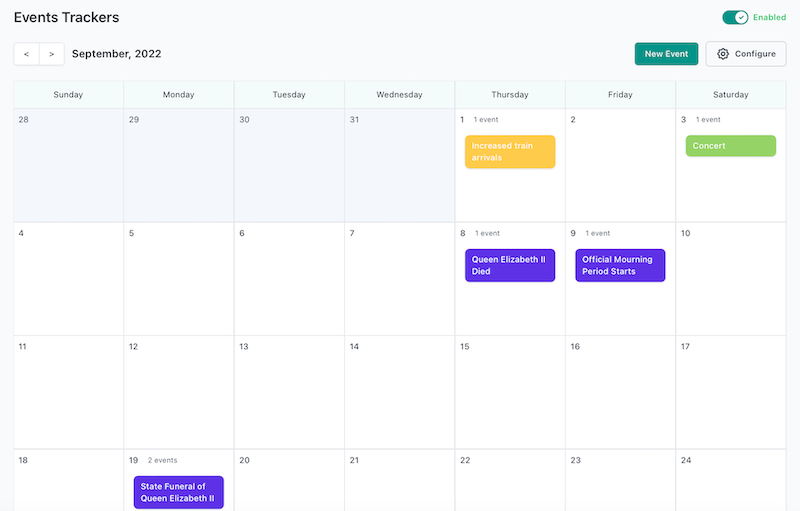
Task: Select the Saturday column header
Action: (731, 94)
